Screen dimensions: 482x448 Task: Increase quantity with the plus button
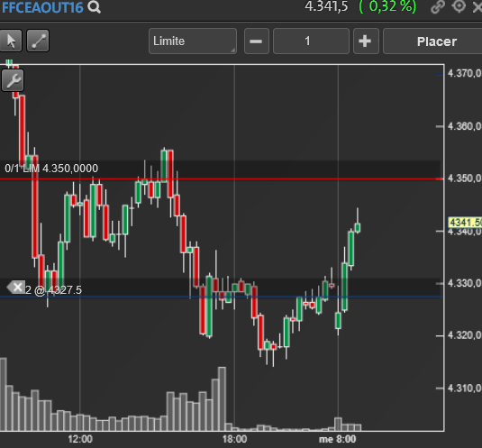point(366,41)
